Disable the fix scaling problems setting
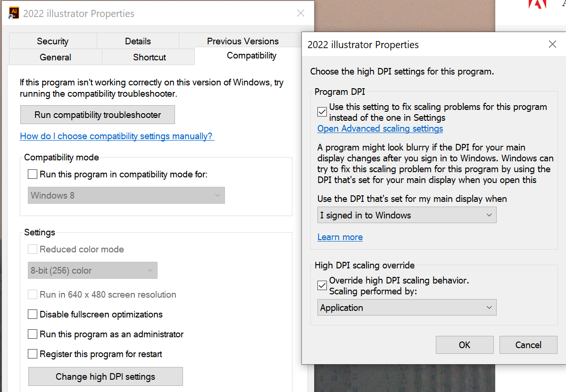The width and height of the screenshot is (566, 392). 322,111
